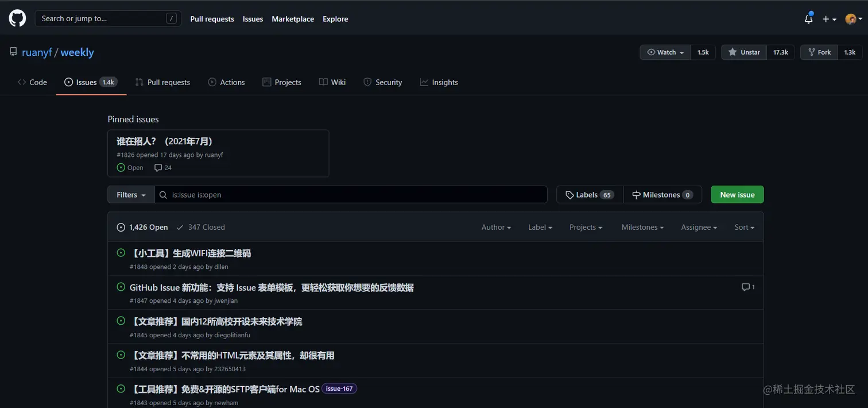868x408 pixels.
Task: Click the Fork button
Action: pyautogui.click(x=819, y=52)
